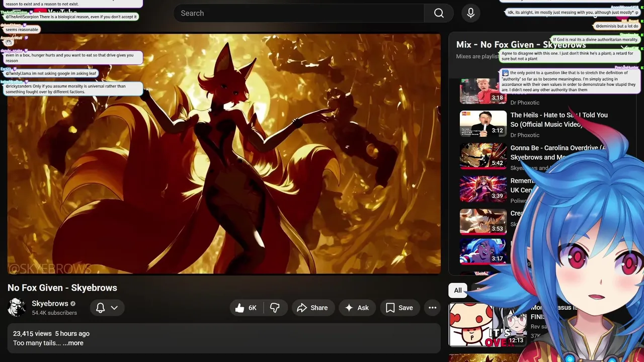This screenshot has width=644, height=362.
Task: Select the All filter chip
Action: (458, 290)
